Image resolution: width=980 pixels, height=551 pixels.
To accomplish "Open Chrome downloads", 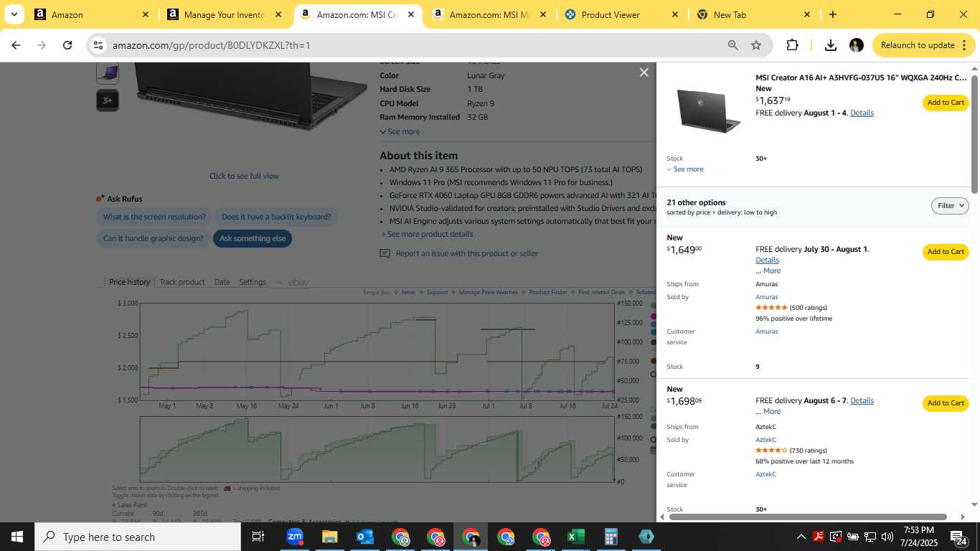I will (831, 45).
